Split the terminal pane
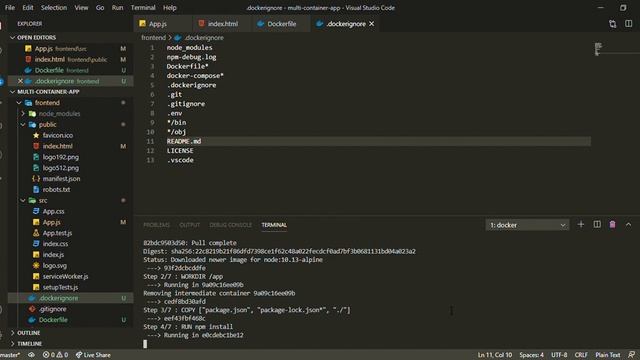The width and height of the screenshot is (640, 360). pos(597,224)
